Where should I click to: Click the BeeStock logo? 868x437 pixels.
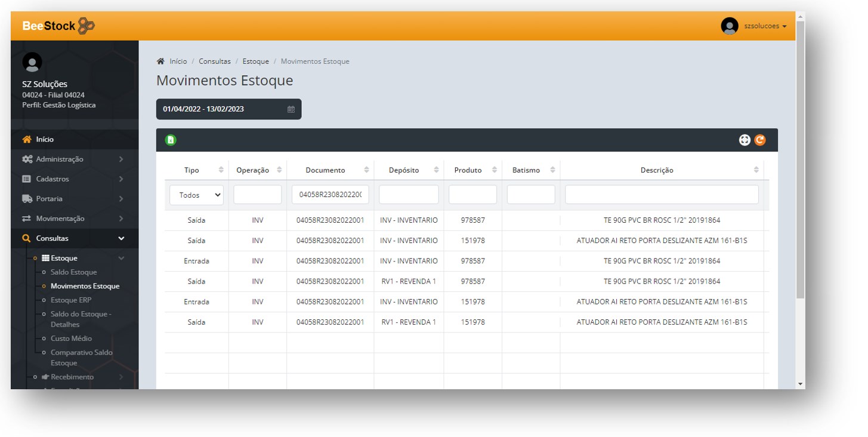tap(58, 26)
